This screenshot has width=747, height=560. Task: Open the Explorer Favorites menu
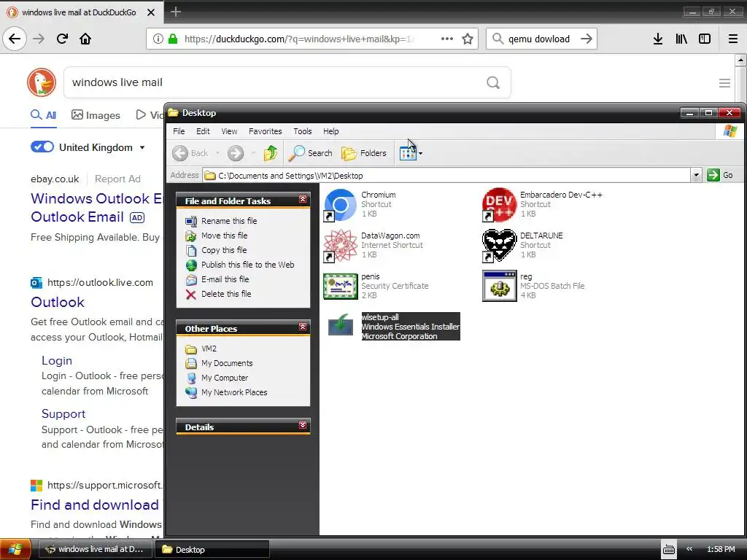coord(266,131)
